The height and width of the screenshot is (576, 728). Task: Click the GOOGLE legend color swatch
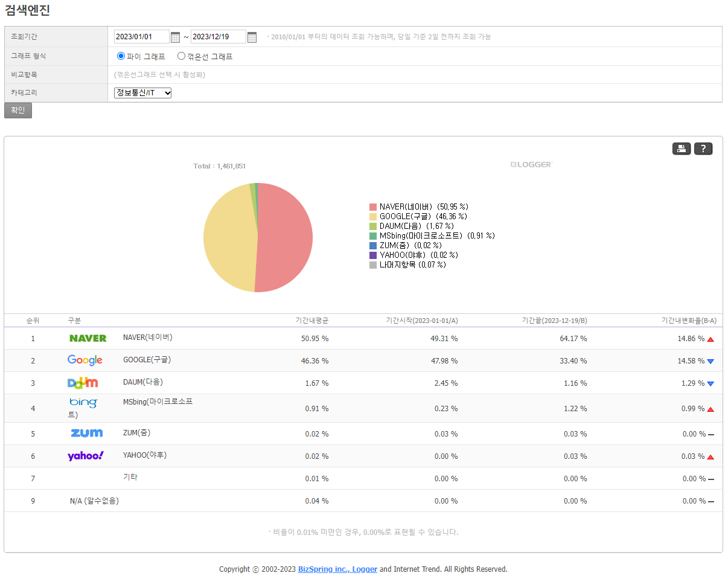(373, 217)
